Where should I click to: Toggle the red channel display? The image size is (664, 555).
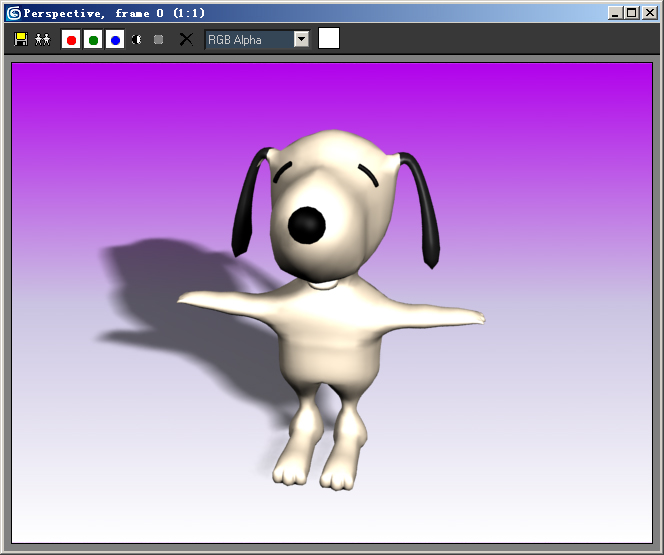[71, 39]
